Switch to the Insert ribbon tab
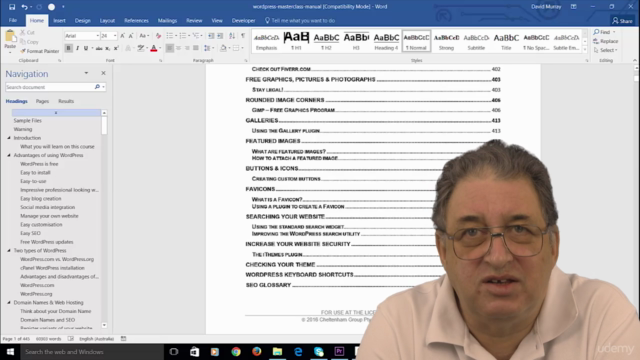The width and height of the screenshot is (640, 360). point(59,20)
